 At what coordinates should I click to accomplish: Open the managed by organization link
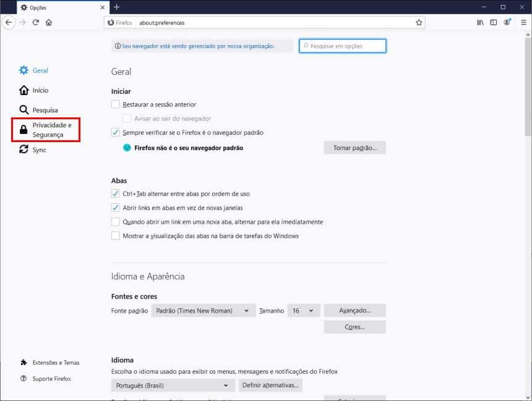pos(198,46)
